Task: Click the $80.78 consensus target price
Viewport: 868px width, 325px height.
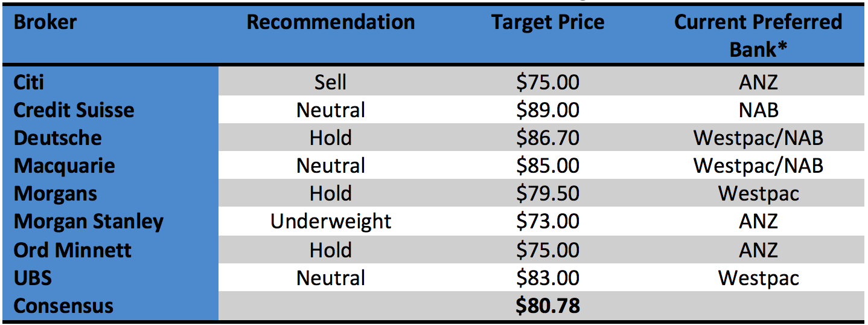Action: 547,306
